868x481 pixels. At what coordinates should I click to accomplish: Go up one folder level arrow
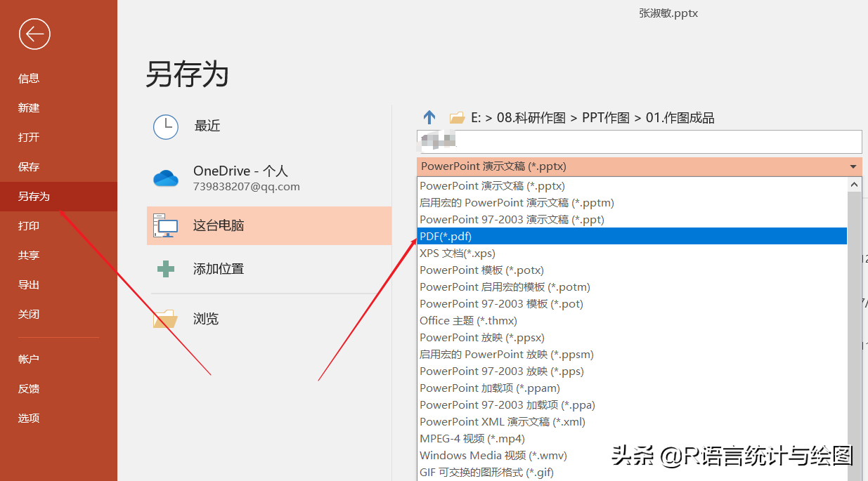pos(429,118)
